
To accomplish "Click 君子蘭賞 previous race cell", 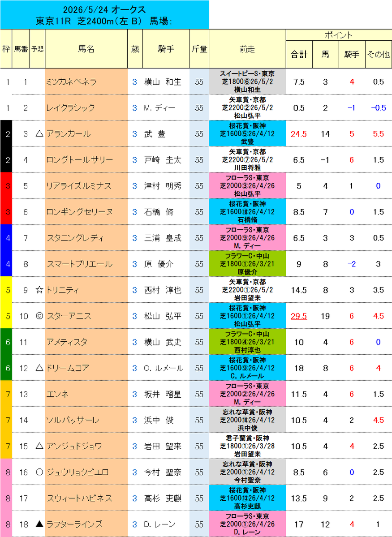I will pyautogui.click(x=247, y=446).
